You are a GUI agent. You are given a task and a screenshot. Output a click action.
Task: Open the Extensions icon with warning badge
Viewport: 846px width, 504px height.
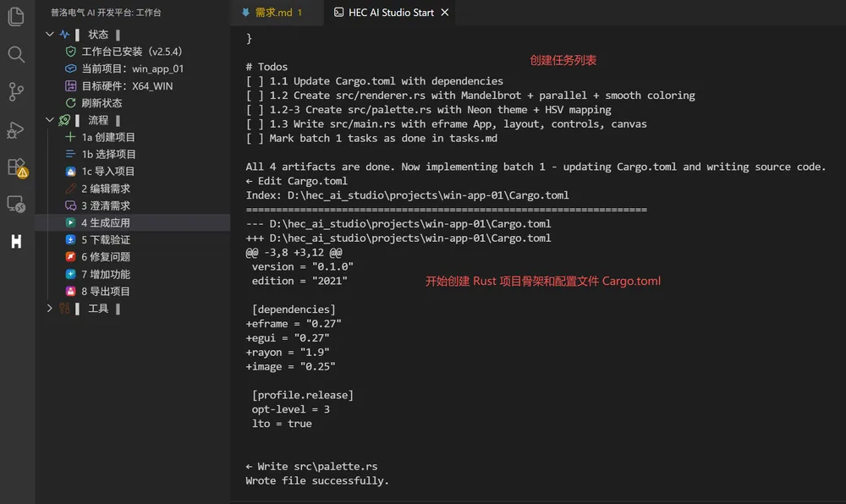pyautogui.click(x=17, y=167)
